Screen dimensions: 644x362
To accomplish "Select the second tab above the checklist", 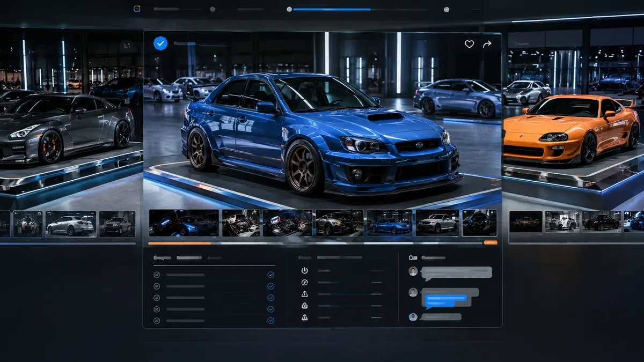I will coord(189,258).
